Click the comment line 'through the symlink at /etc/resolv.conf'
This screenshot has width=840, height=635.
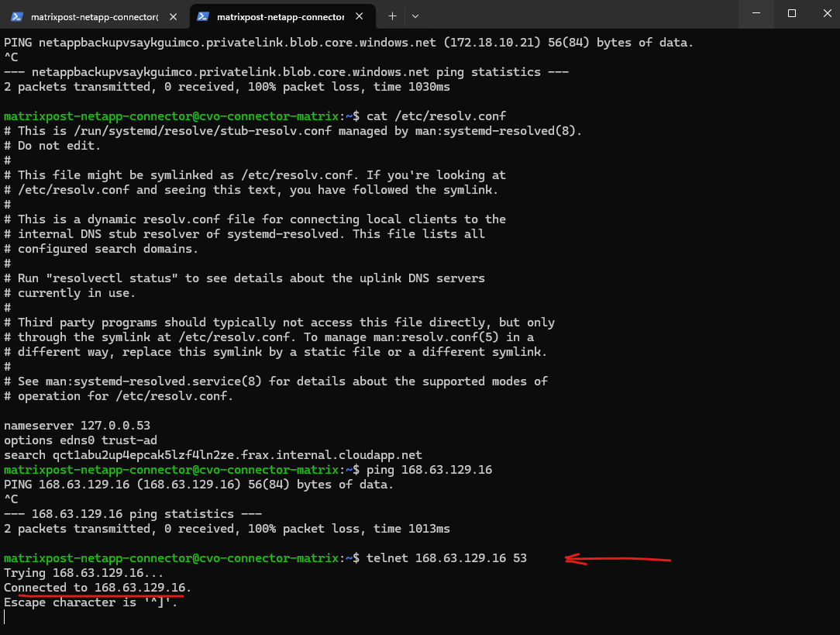pyautogui.click(x=269, y=337)
